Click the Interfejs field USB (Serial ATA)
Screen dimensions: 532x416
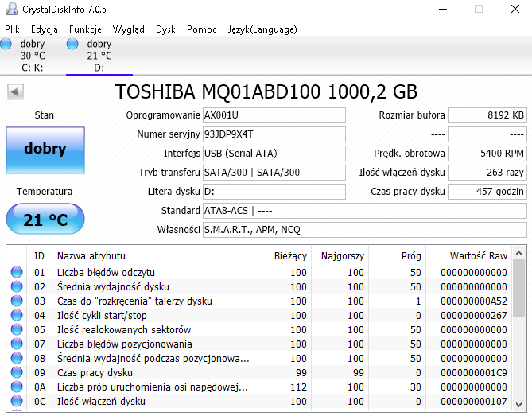pyautogui.click(x=274, y=154)
